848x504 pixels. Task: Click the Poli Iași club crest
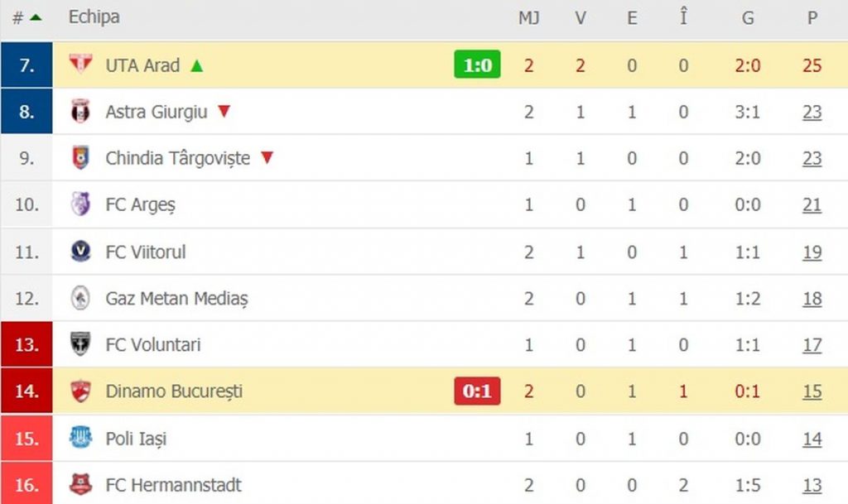(x=80, y=438)
